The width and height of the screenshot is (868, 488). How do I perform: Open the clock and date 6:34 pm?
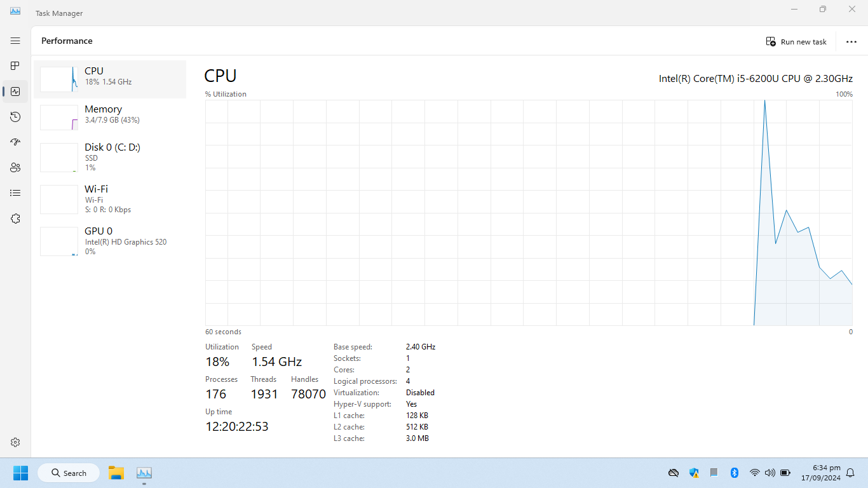(820, 473)
